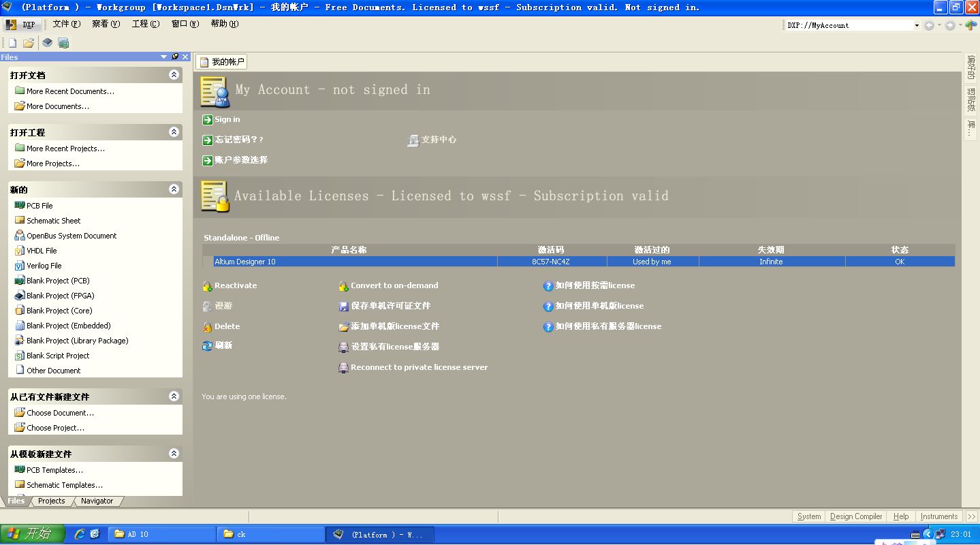Click 添加单机版license文件
The height and width of the screenshot is (545, 980).
pos(395,326)
